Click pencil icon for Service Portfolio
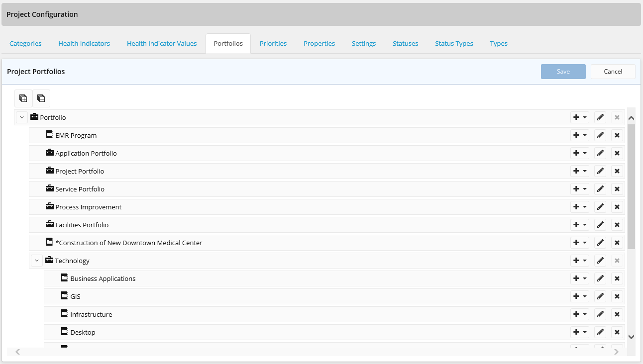 pyautogui.click(x=600, y=189)
